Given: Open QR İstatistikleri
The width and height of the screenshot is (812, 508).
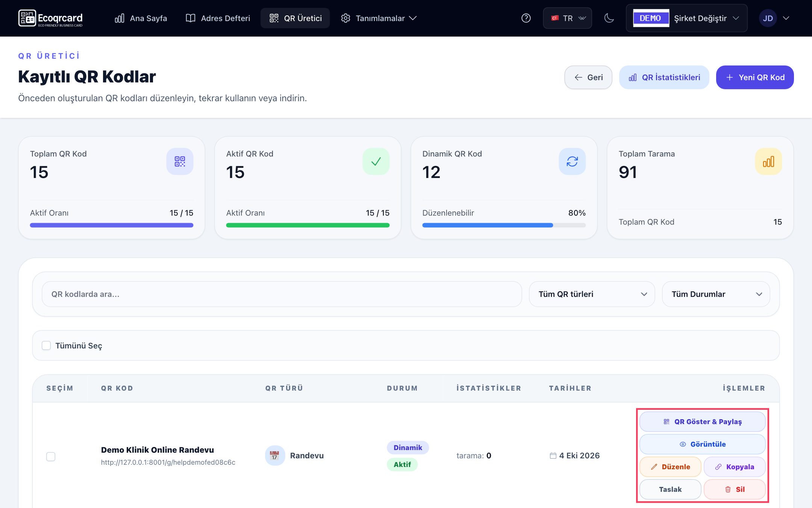Looking at the screenshot, I should [x=664, y=78].
